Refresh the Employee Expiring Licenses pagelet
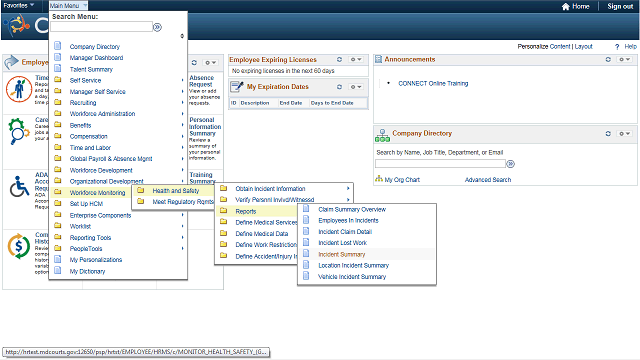Image resolution: width=640 pixels, height=360 pixels. coord(339,59)
